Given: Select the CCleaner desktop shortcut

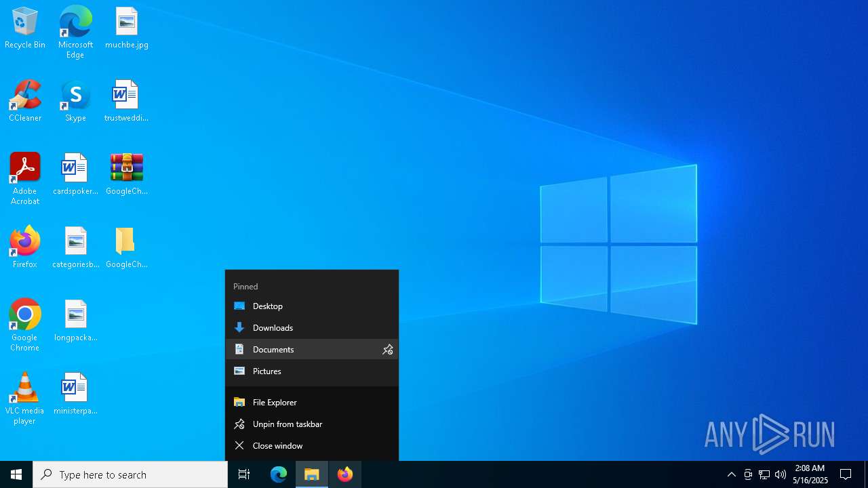Looking at the screenshot, I should [x=25, y=102].
